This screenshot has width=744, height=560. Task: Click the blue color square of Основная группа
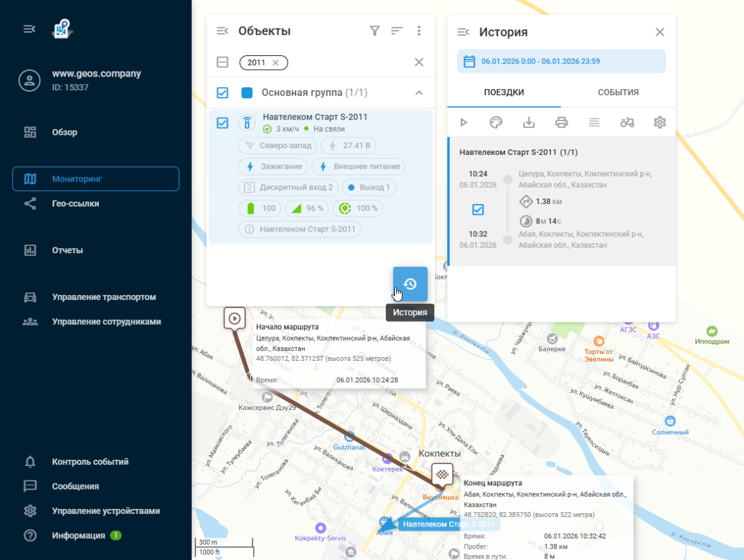click(247, 93)
